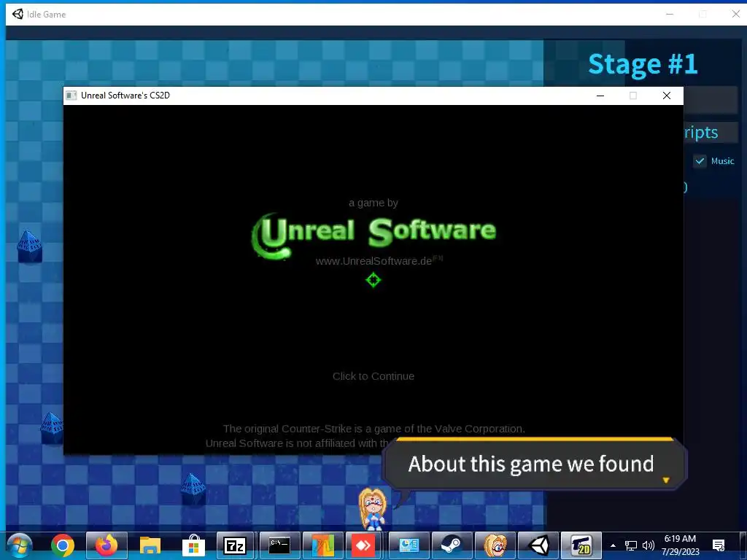Image resolution: width=747 pixels, height=560 pixels.
Task: Click the orange-green app icon in taskbar
Action: [322, 545]
